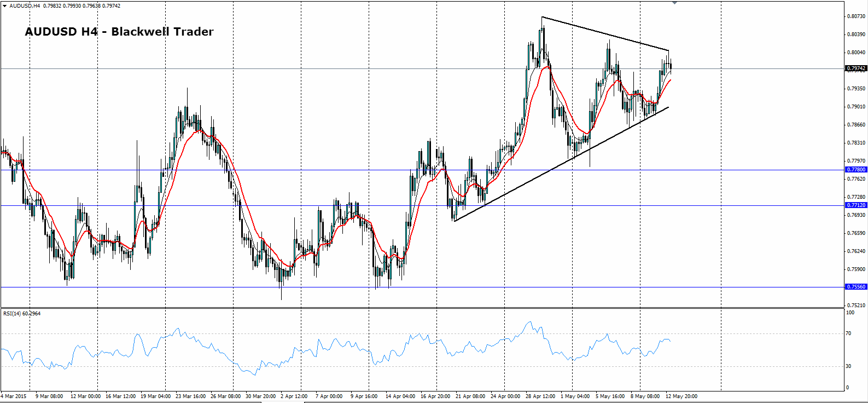Click the 0.75210 price scale value

tap(856, 306)
